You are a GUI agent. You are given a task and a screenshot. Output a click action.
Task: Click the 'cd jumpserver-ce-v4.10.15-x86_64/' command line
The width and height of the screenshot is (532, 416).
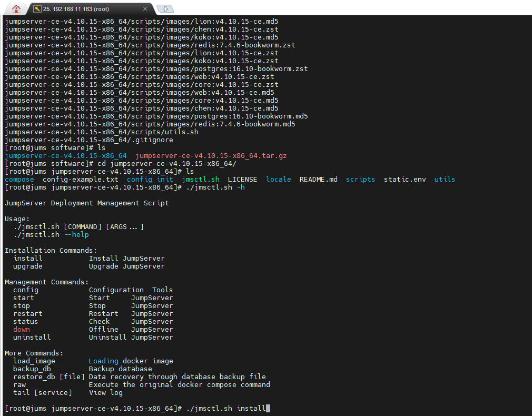tap(167, 164)
